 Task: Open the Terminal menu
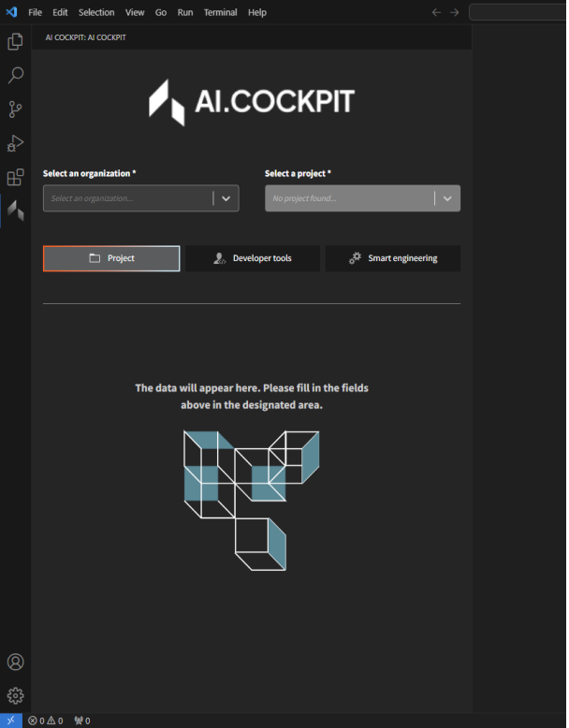[x=220, y=12]
